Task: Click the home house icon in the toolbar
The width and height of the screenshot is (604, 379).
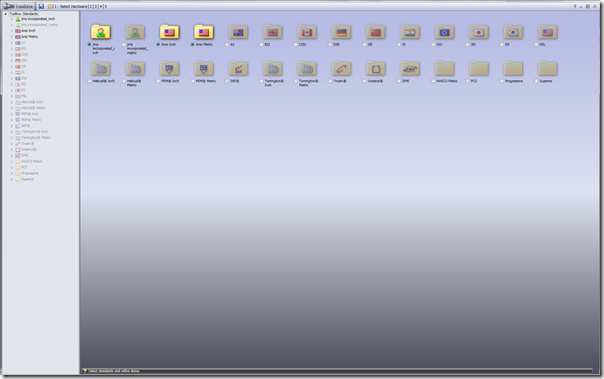Action: (x=49, y=6)
